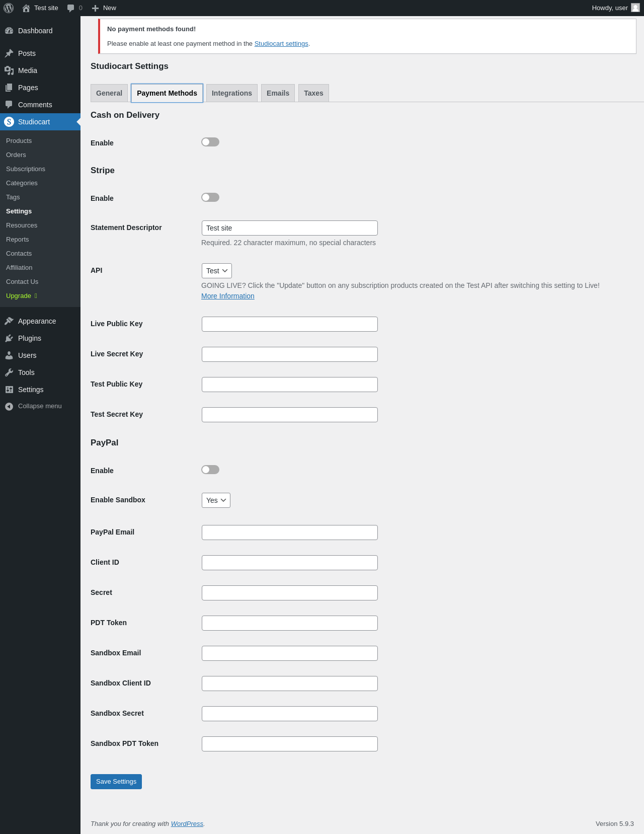Open the WordPress logo menu

[9, 8]
